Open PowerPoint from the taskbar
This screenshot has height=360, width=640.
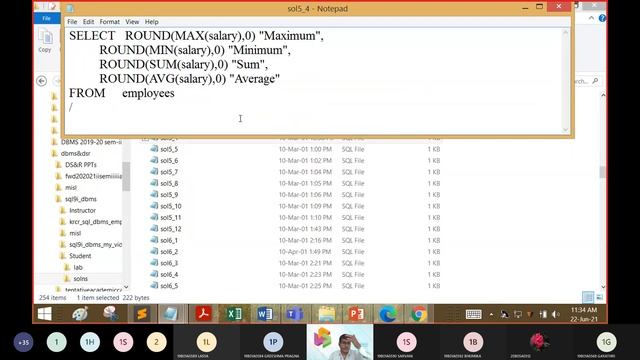(x=357, y=314)
